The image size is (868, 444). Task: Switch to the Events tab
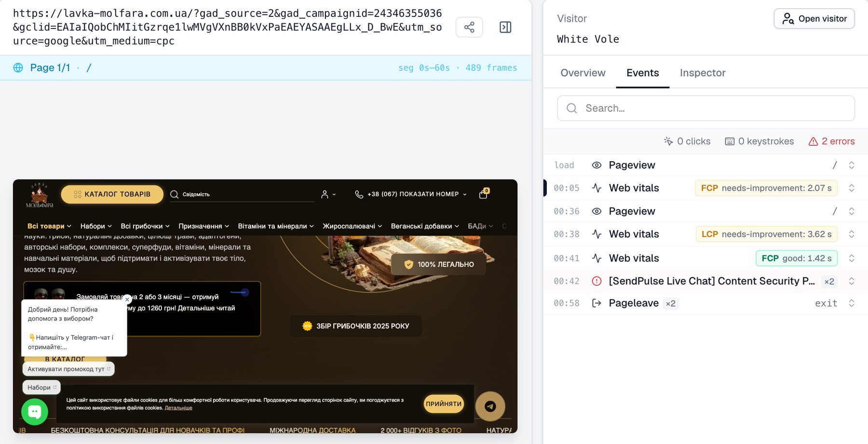(x=642, y=73)
